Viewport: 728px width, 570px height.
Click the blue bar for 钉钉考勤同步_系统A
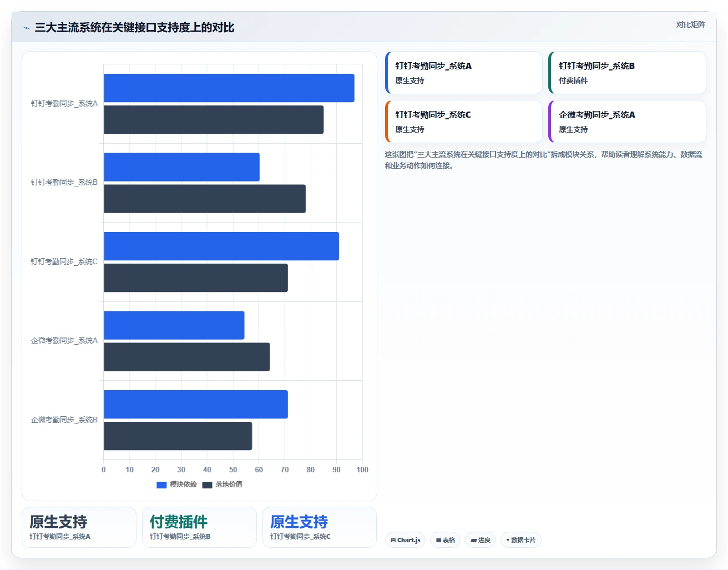coord(229,88)
